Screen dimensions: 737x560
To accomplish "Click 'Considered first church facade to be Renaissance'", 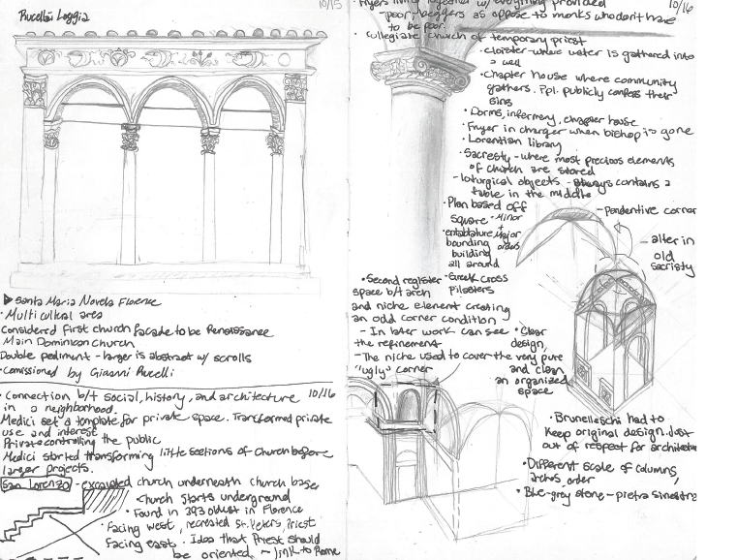I will tap(137, 331).
